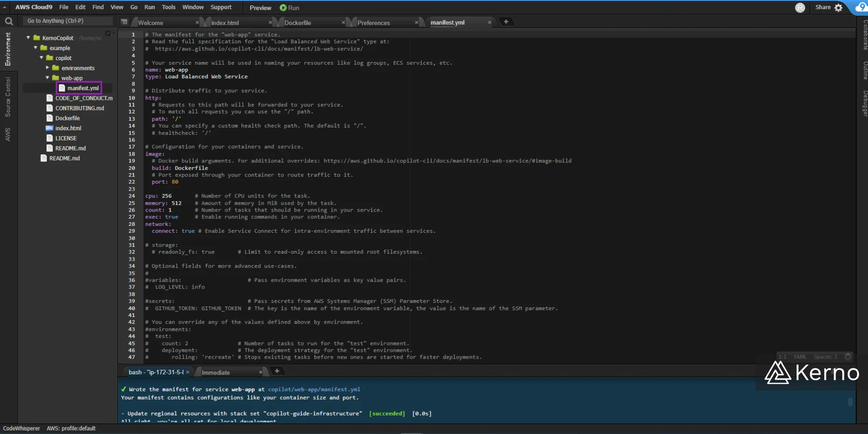Open the Environment side panel
Screen dimensions: 868x434
[8, 49]
